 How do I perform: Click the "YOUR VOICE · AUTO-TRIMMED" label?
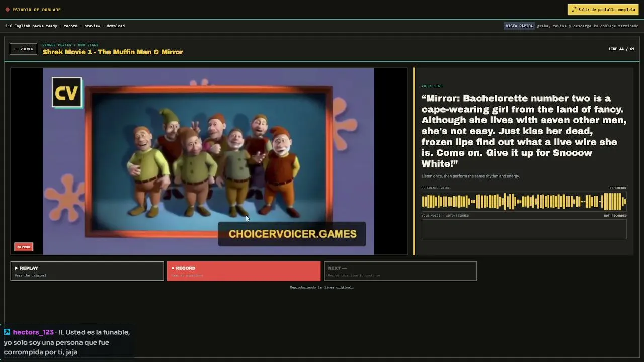pyautogui.click(x=445, y=216)
